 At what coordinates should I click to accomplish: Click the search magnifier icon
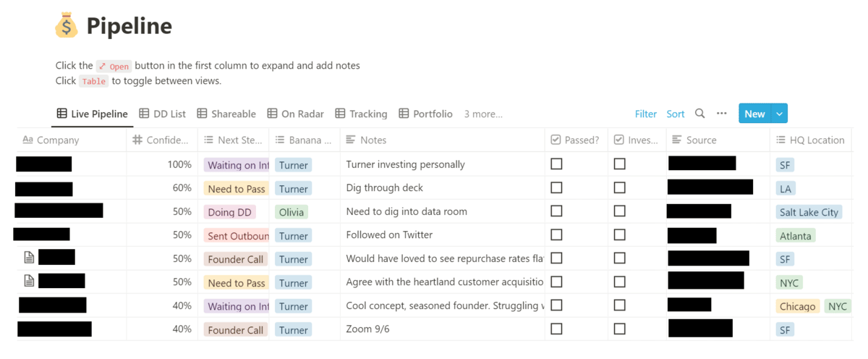(699, 114)
